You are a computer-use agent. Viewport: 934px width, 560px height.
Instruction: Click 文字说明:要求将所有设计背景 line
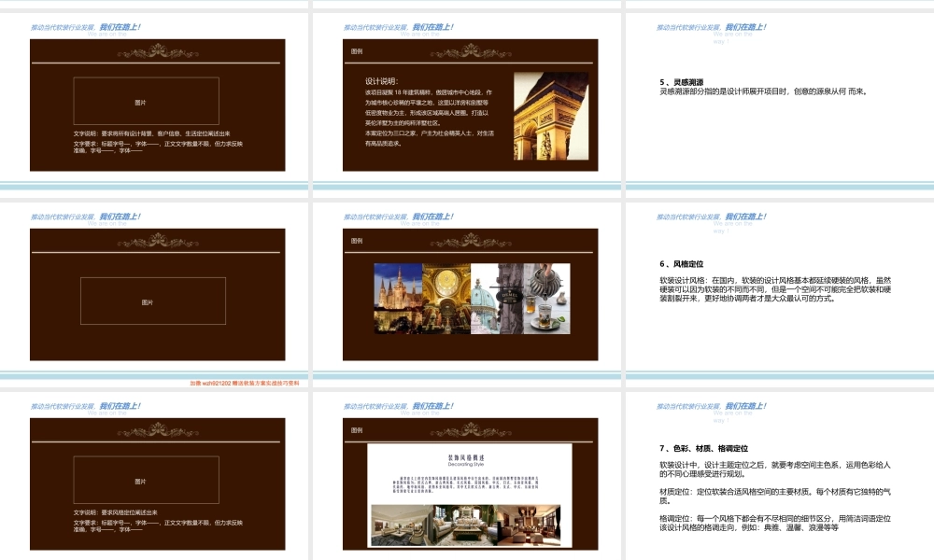152,133
